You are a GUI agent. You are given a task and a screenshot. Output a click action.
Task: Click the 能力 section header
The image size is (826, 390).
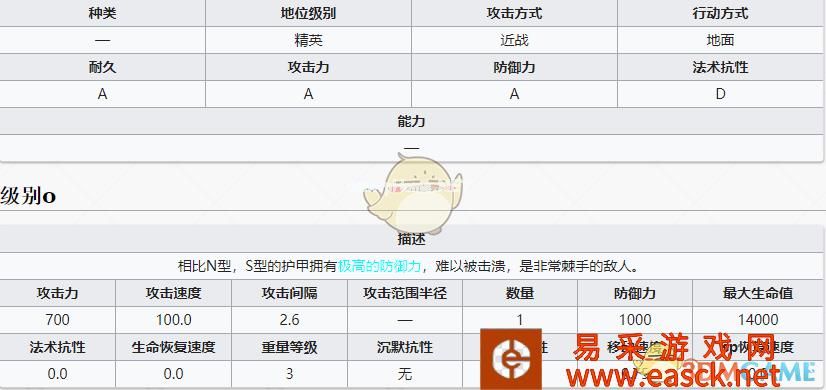pos(412,121)
